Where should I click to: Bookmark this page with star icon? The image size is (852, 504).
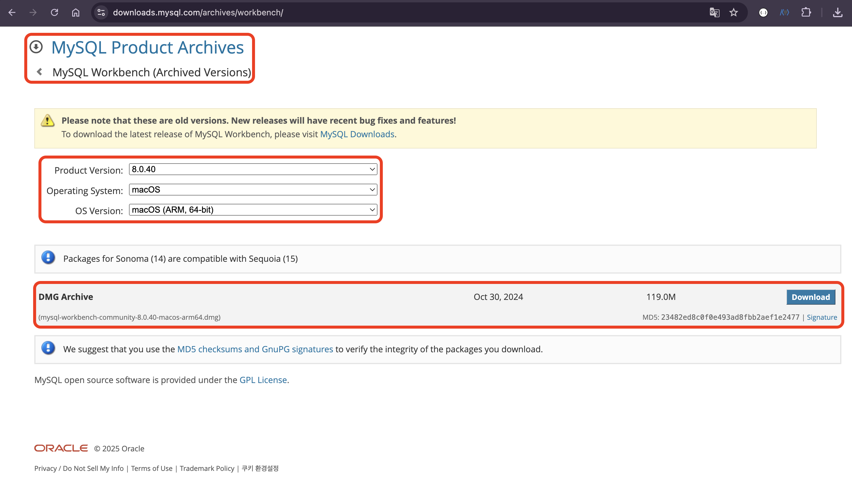[x=733, y=12]
